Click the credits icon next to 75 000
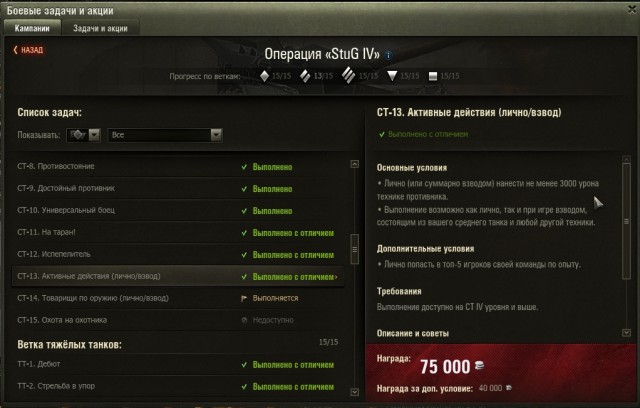 (x=479, y=366)
